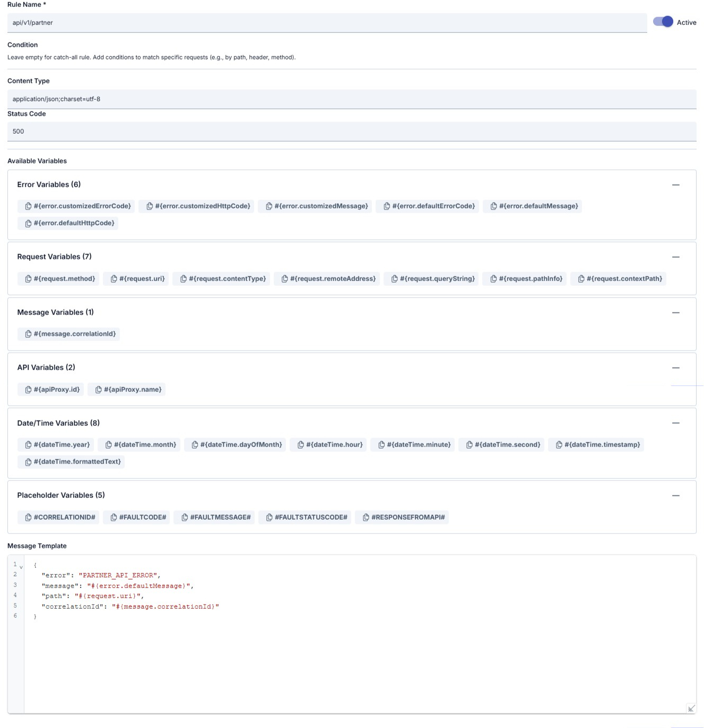Copy icon next to #{dateTime.timestamp}

click(559, 445)
